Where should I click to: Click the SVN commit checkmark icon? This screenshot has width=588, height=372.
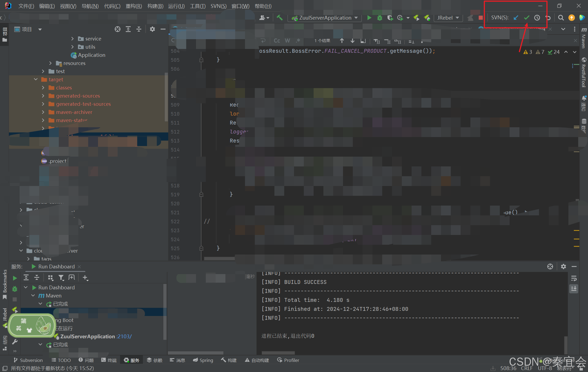pyautogui.click(x=526, y=18)
